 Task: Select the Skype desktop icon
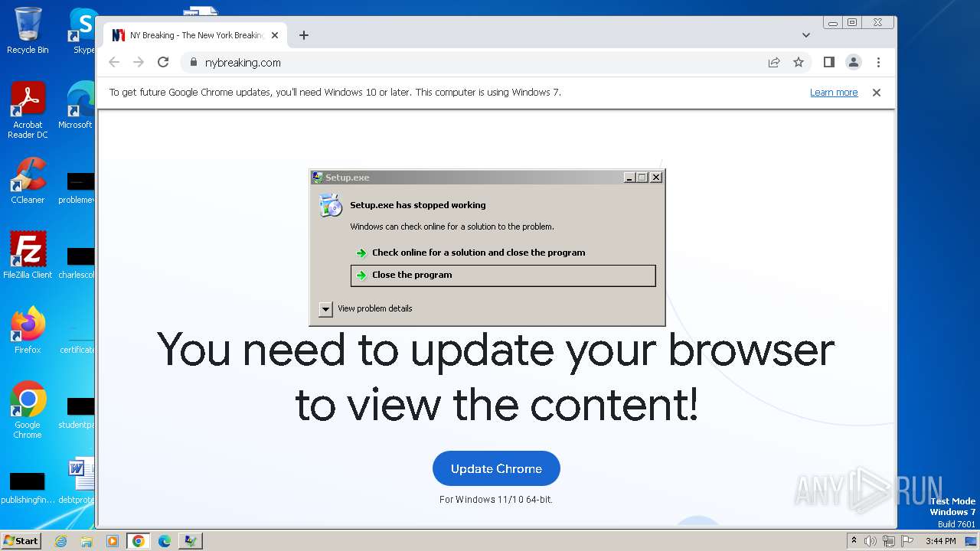coord(83,31)
